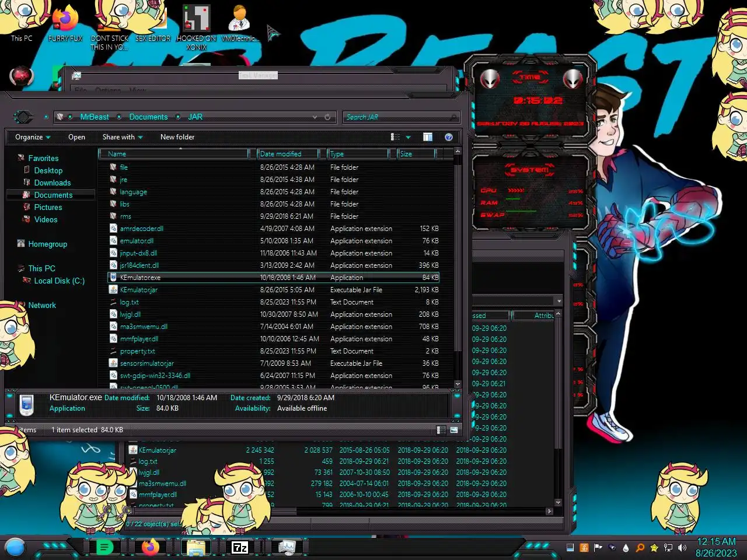Viewport: 747px width, 560px height.
Task: Refresh the JAR folder view
Action: tap(327, 117)
